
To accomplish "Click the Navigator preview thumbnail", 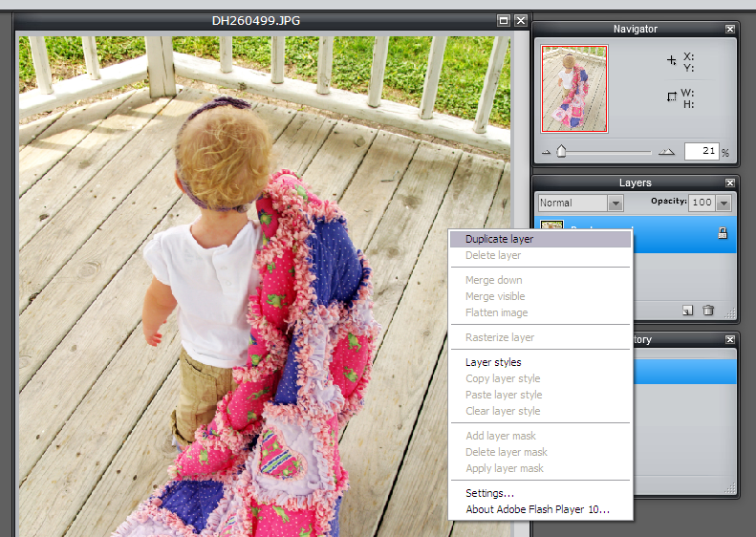I will tap(574, 89).
